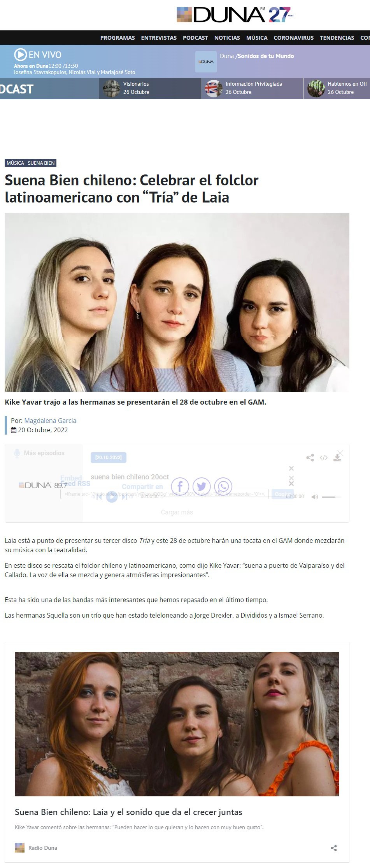This screenshot has width=370, height=868.
Task: Adjust the podcast volume slider
Action: (331, 497)
